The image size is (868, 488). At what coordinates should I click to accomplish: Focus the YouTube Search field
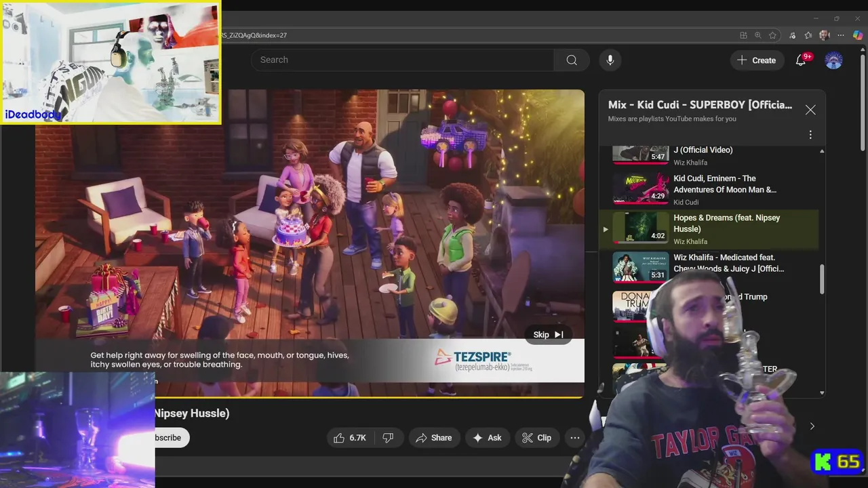click(403, 60)
